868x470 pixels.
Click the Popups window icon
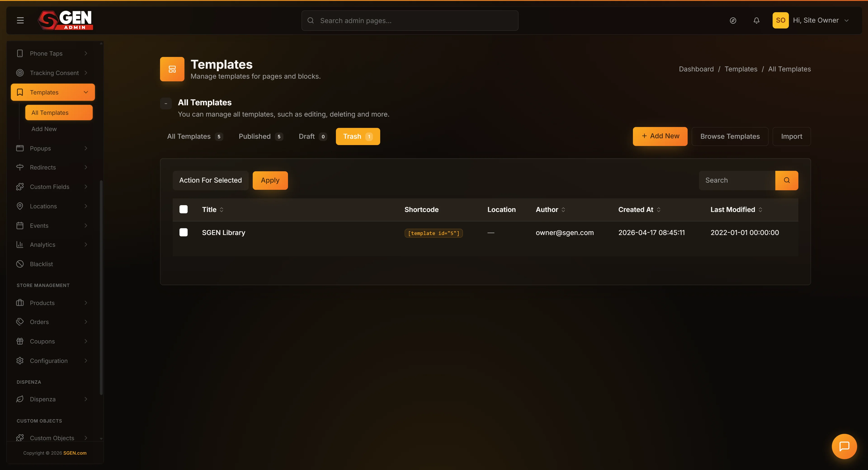tap(20, 148)
